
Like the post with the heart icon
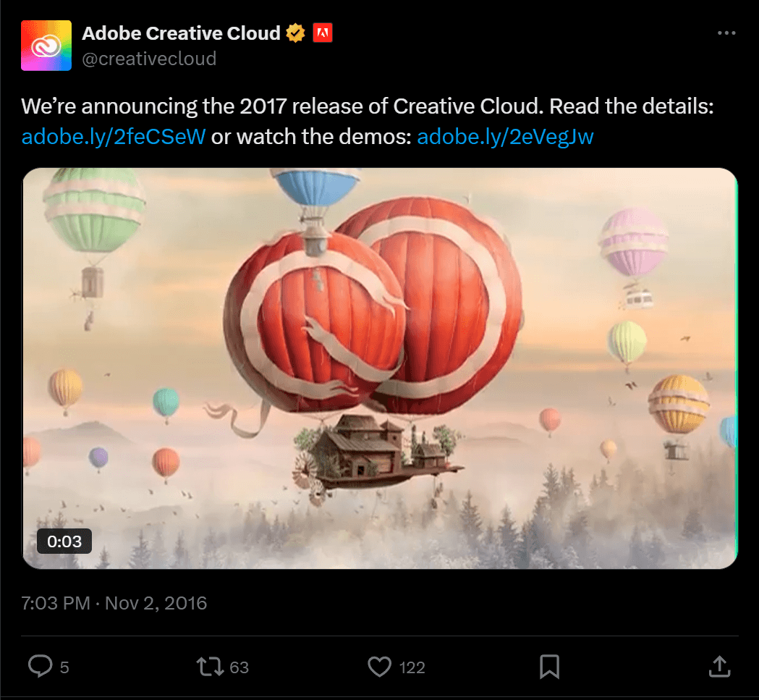tap(380, 666)
